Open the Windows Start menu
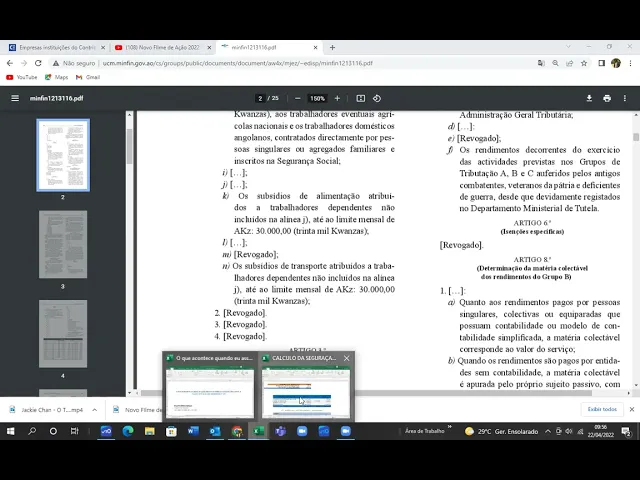The width and height of the screenshot is (640, 480). [11, 431]
